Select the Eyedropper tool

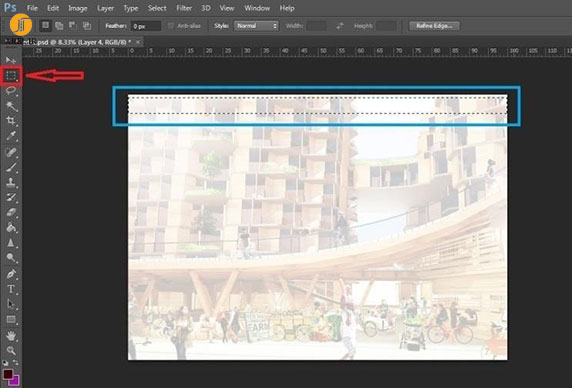pyautogui.click(x=11, y=136)
